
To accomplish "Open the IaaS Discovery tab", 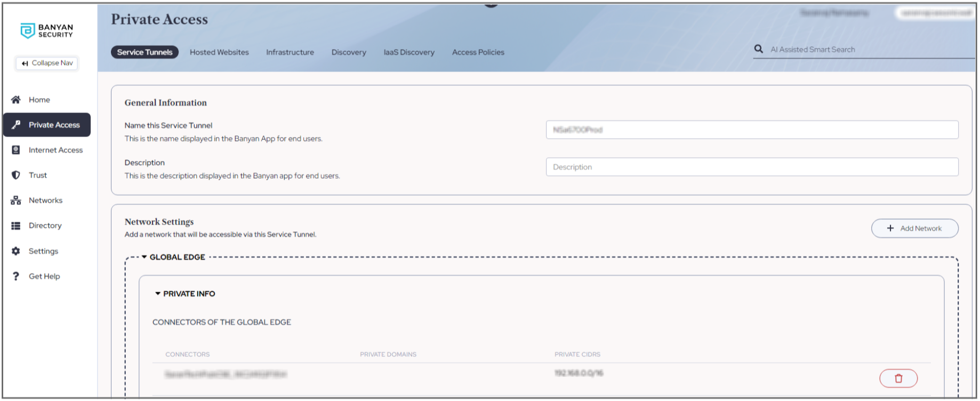I will 409,52.
